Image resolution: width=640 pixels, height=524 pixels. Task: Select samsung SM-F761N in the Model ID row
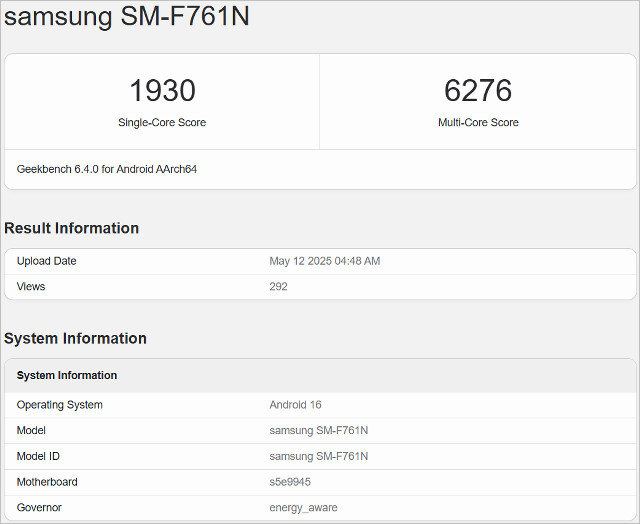click(319, 456)
